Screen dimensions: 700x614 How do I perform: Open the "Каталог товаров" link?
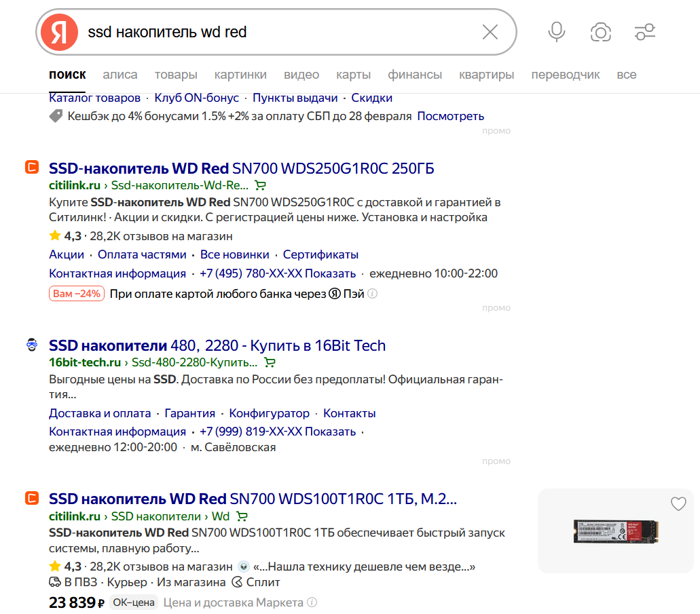[94, 98]
